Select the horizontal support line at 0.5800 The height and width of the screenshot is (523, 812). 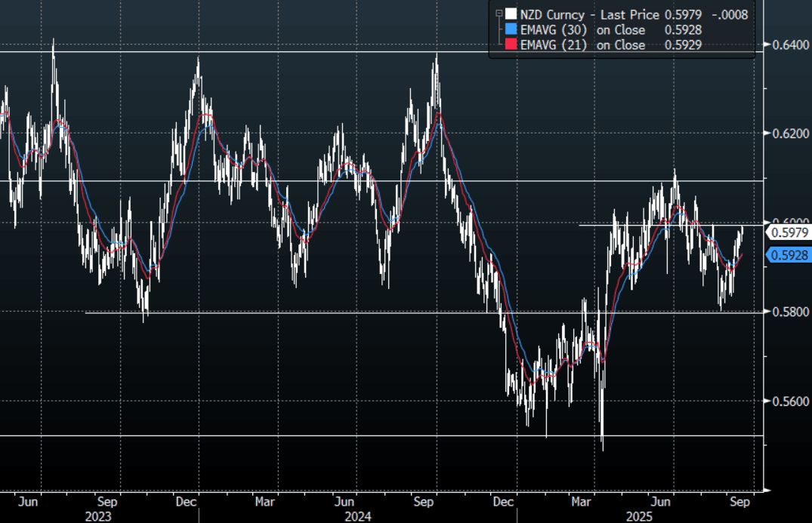[x=302, y=312]
